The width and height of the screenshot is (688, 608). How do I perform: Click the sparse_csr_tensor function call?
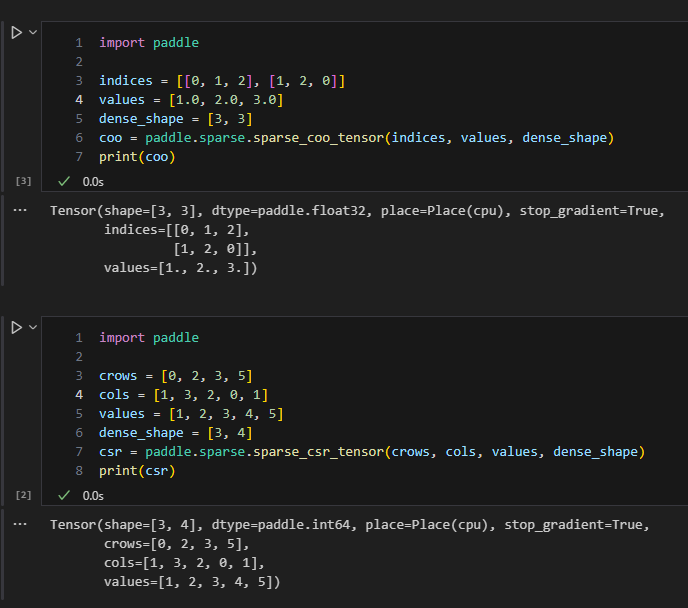point(319,452)
